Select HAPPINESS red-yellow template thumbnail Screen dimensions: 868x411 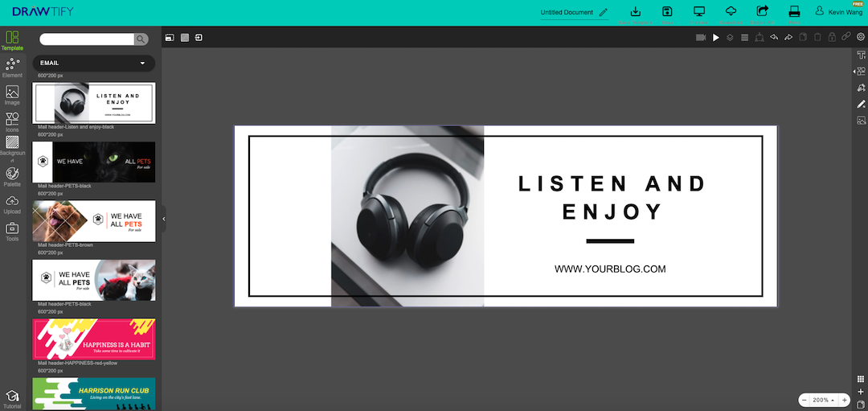coord(93,339)
